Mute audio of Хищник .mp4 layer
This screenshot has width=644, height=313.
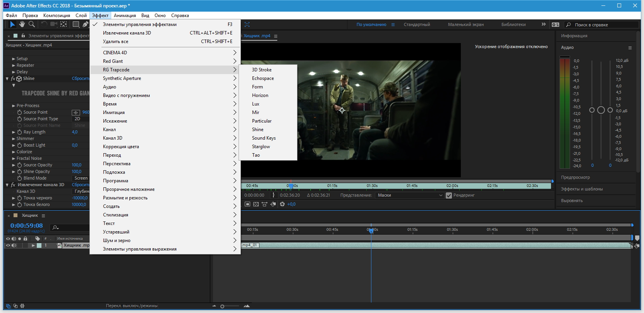pos(14,245)
